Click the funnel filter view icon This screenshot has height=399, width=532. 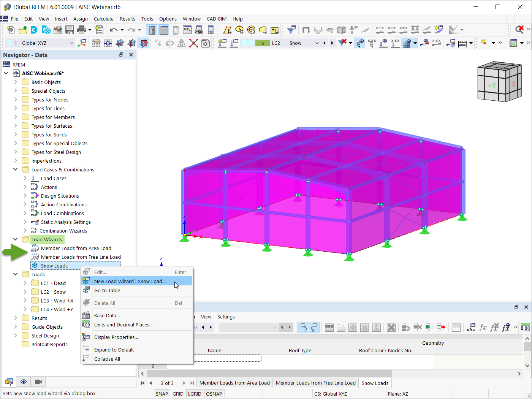point(291,30)
